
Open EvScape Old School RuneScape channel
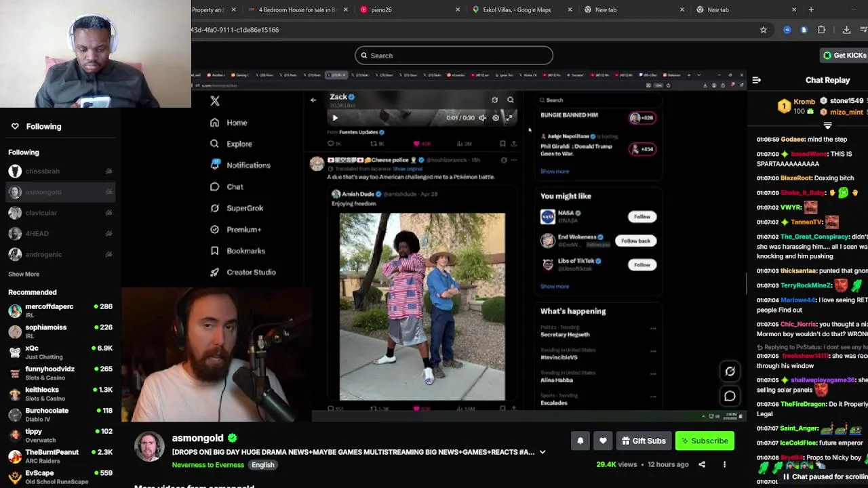tap(60, 476)
